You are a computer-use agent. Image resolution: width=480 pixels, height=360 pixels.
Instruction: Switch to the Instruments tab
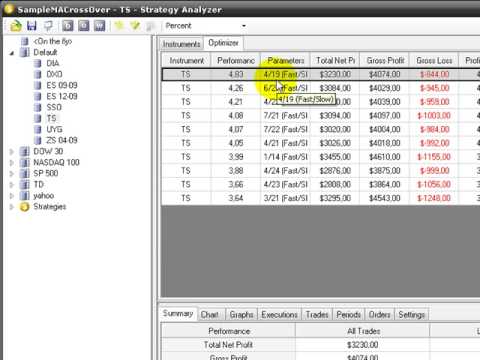point(181,44)
